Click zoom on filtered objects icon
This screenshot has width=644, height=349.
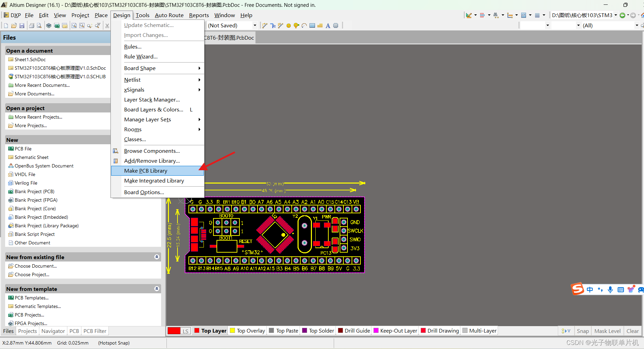(98, 26)
